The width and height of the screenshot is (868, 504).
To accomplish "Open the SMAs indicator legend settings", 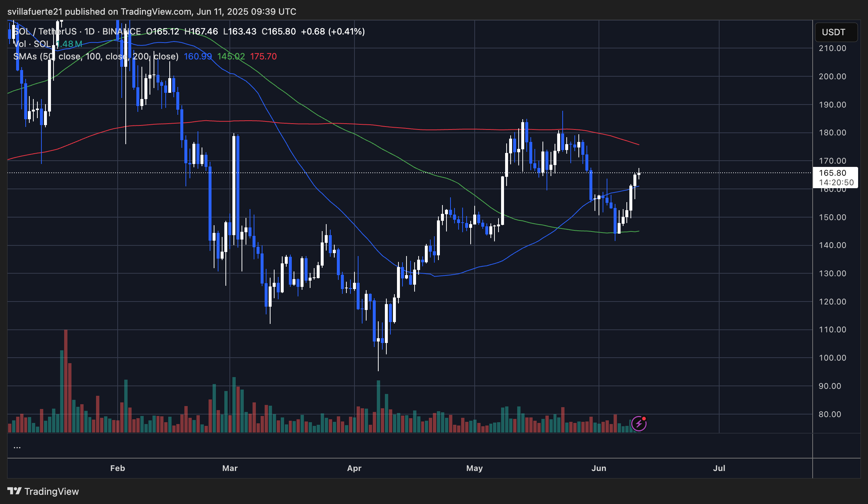I will point(96,56).
